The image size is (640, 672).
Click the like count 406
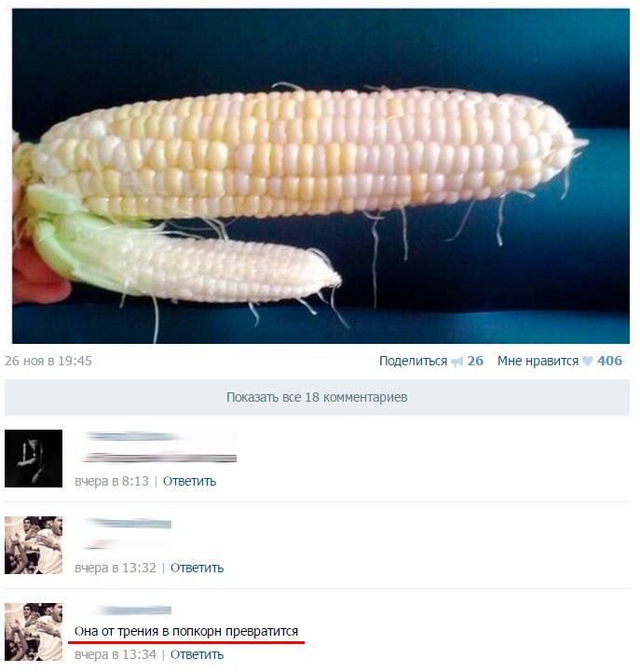click(609, 361)
